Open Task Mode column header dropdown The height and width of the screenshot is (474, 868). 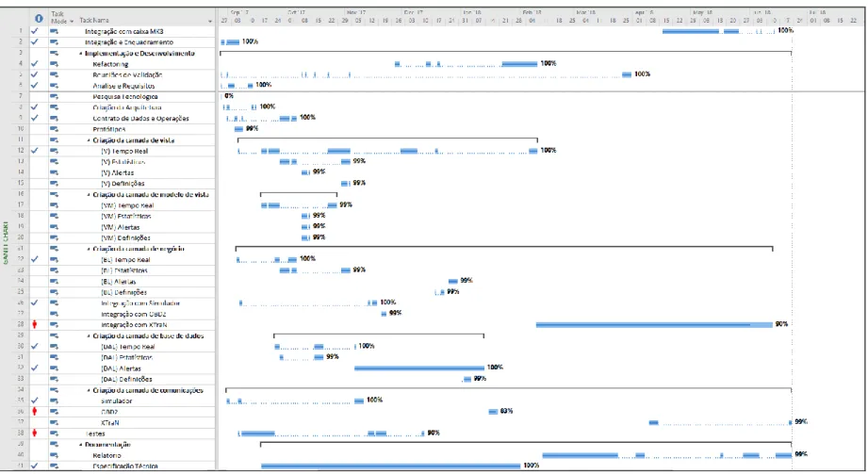[x=72, y=21]
